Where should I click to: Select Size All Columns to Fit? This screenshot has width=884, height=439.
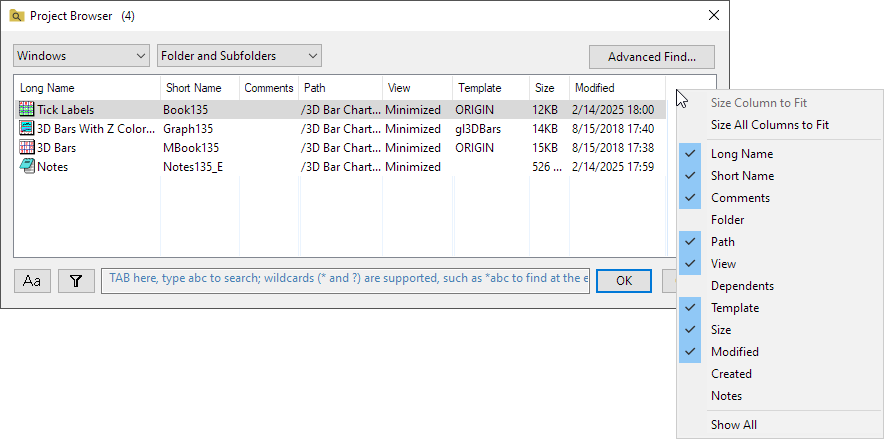(769, 125)
